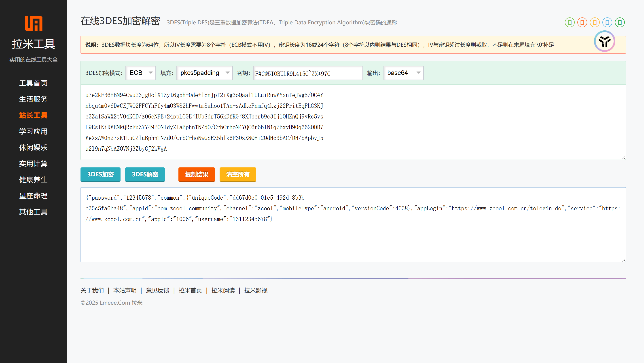The width and height of the screenshot is (644, 363).
Task: Select 站长工具 in the sidebar menu
Action: click(33, 115)
